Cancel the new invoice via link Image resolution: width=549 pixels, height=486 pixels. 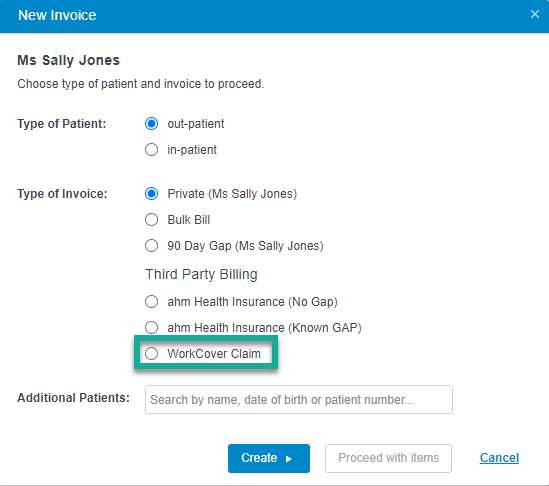499,458
